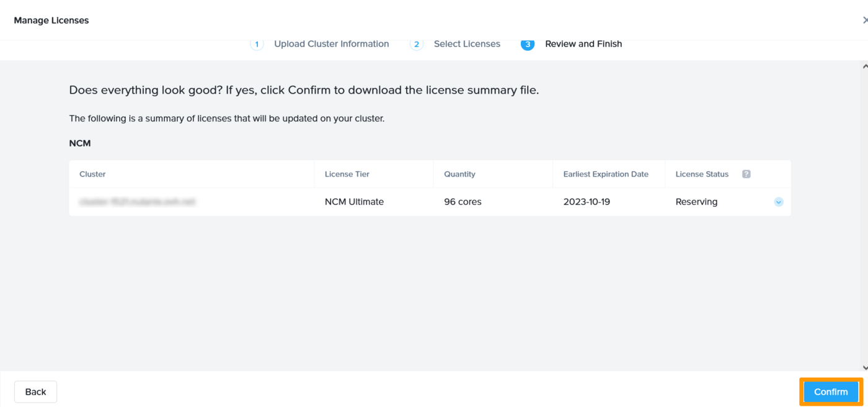
Task: Click the Back button
Action: [x=35, y=392]
